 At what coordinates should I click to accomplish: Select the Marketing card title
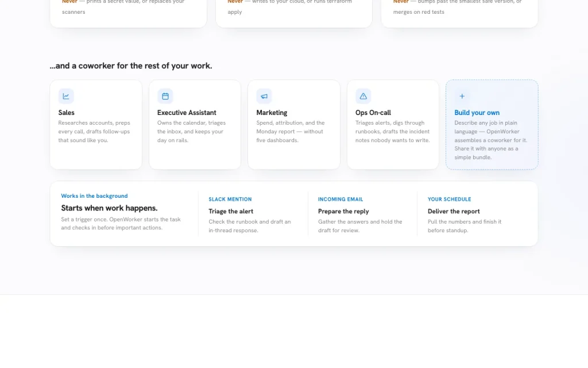click(272, 113)
